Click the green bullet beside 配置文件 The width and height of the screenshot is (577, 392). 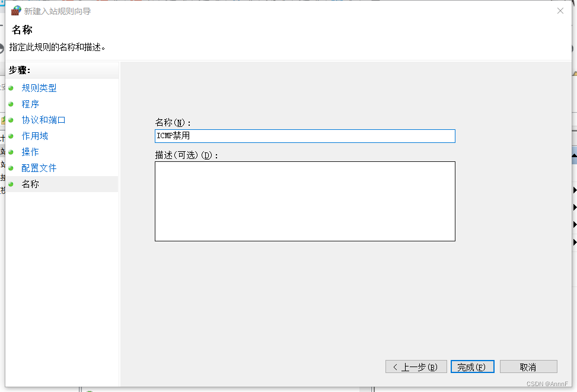click(x=11, y=168)
